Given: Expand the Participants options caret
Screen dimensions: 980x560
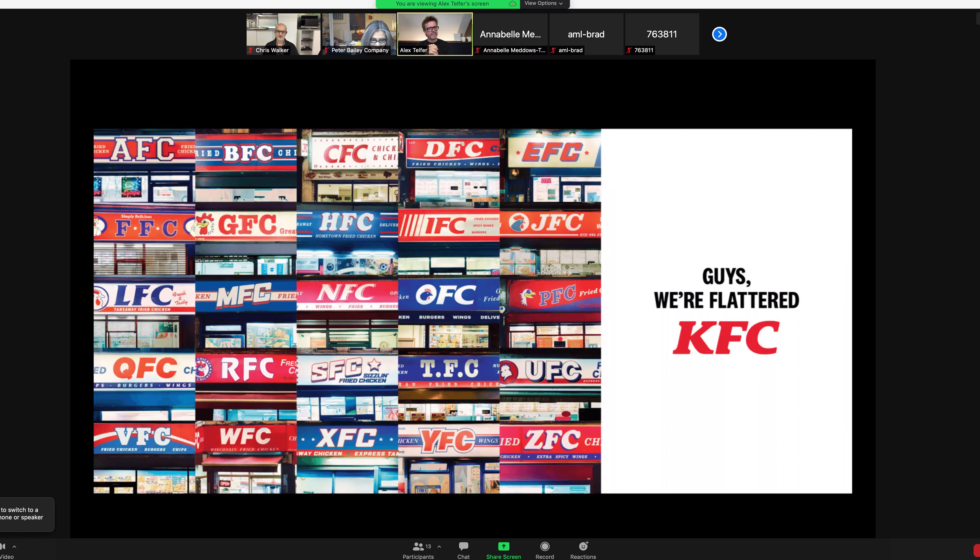Looking at the screenshot, I should (439, 547).
